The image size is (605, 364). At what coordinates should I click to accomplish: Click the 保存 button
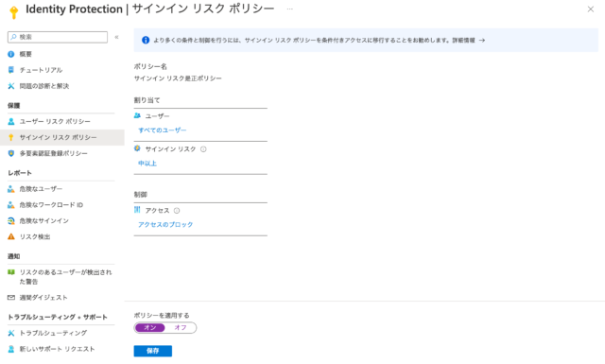153,351
